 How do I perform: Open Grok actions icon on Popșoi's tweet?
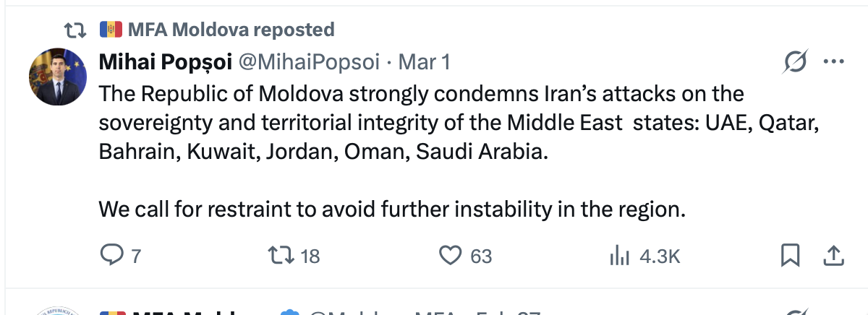tap(796, 63)
